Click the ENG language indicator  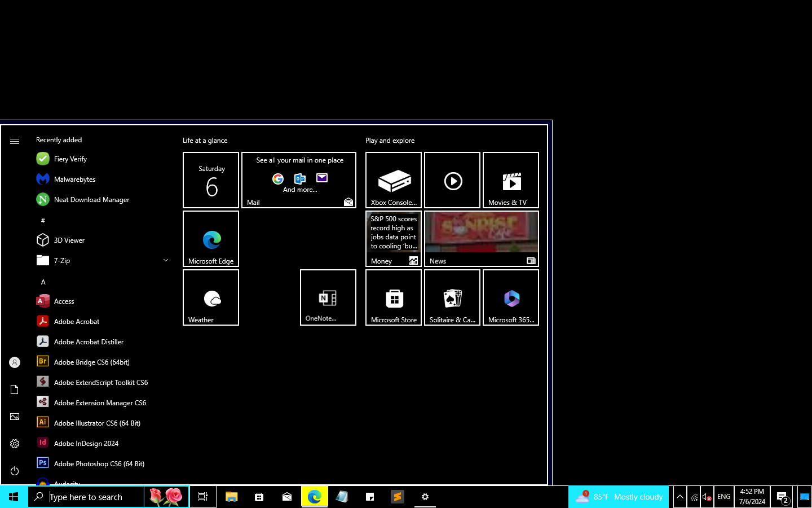click(x=724, y=497)
